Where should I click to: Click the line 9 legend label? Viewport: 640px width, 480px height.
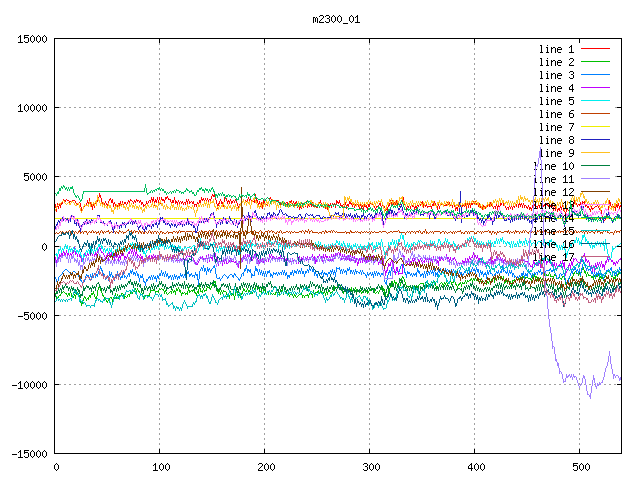(556, 153)
